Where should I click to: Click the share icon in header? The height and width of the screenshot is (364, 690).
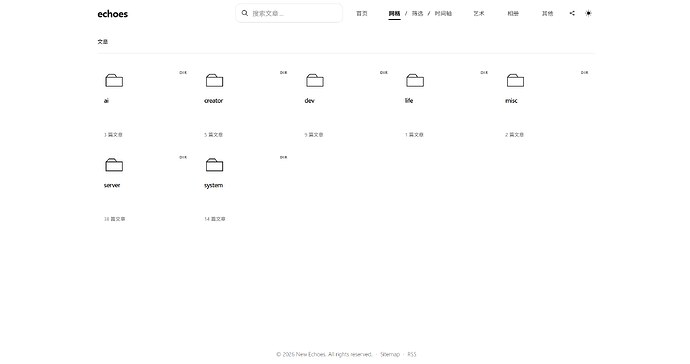(x=572, y=13)
